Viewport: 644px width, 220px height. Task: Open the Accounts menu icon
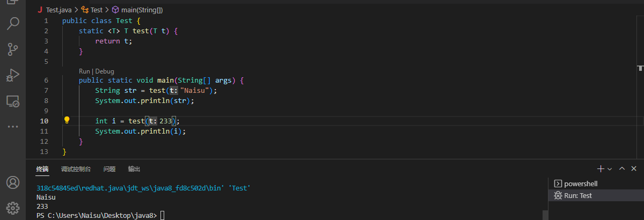(13, 182)
